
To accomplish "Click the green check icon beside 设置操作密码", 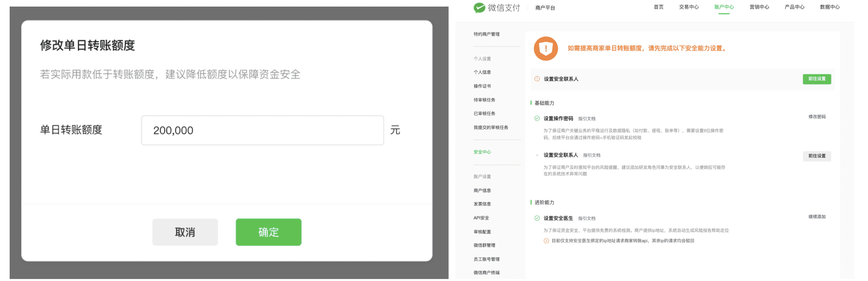I will 537,118.
